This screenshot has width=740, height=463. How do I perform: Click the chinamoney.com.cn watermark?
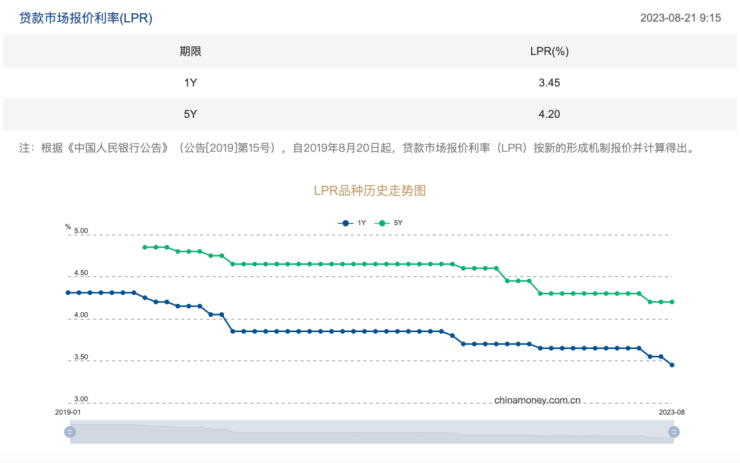(x=538, y=399)
